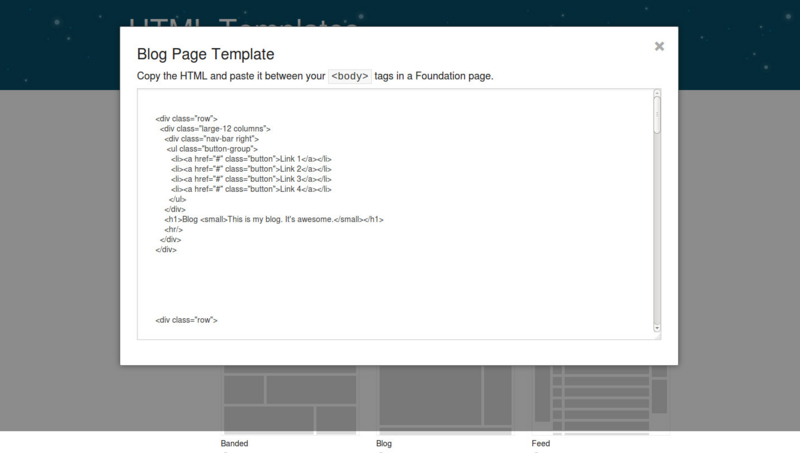Image resolution: width=800 pixels, height=453 pixels.
Task: Open the Feed template thumbnail
Action: click(x=601, y=399)
